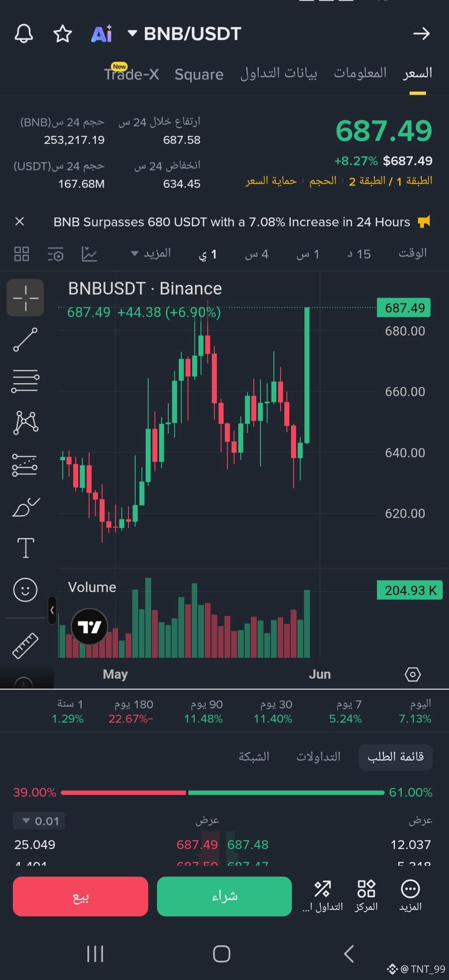This screenshot has height=980, width=449.
Task: Tap the الطبقة 1 / الطبقة 2 tag
Action: pyautogui.click(x=390, y=181)
